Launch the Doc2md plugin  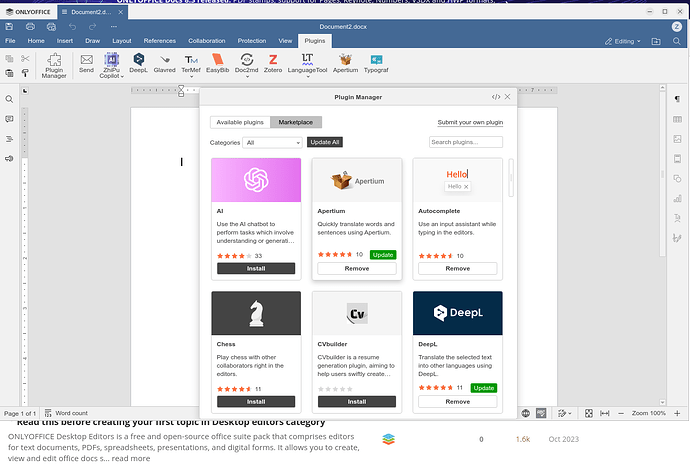(x=246, y=62)
